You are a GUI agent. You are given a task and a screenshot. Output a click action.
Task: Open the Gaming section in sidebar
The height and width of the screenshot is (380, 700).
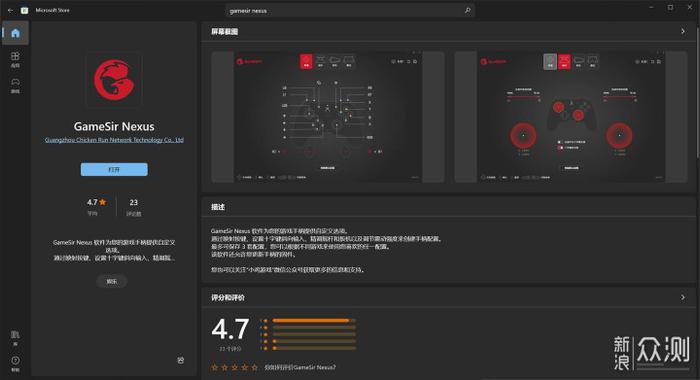pyautogui.click(x=15, y=85)
